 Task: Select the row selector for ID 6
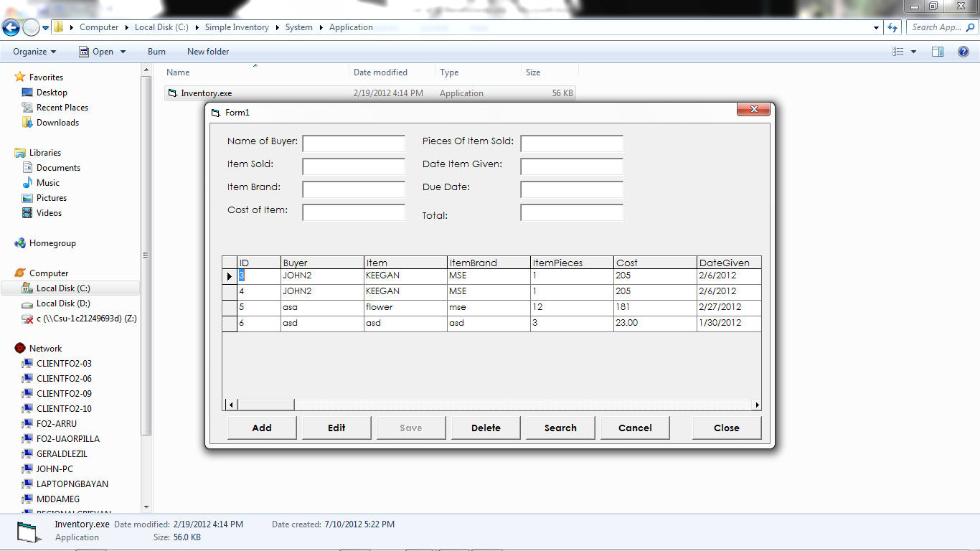pos(230,323)
